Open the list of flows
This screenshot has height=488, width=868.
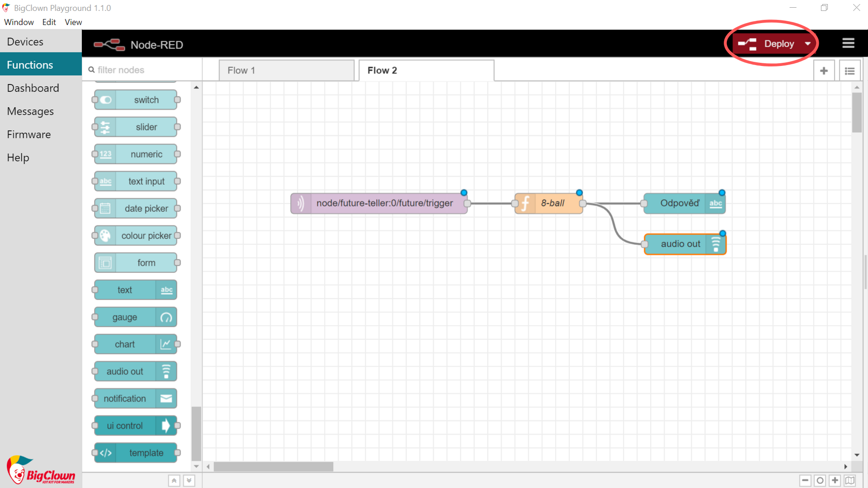849,71
